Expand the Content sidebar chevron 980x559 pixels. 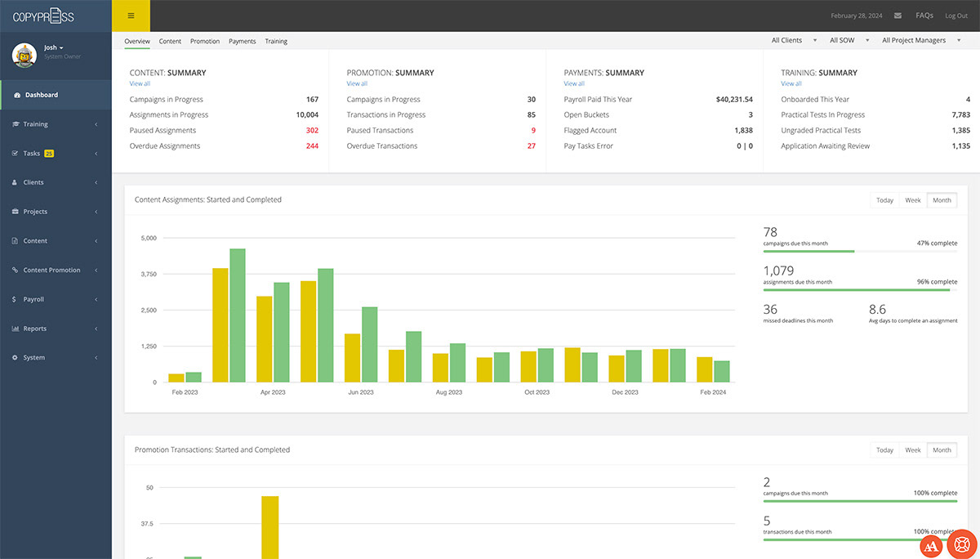tap(96, 241)
